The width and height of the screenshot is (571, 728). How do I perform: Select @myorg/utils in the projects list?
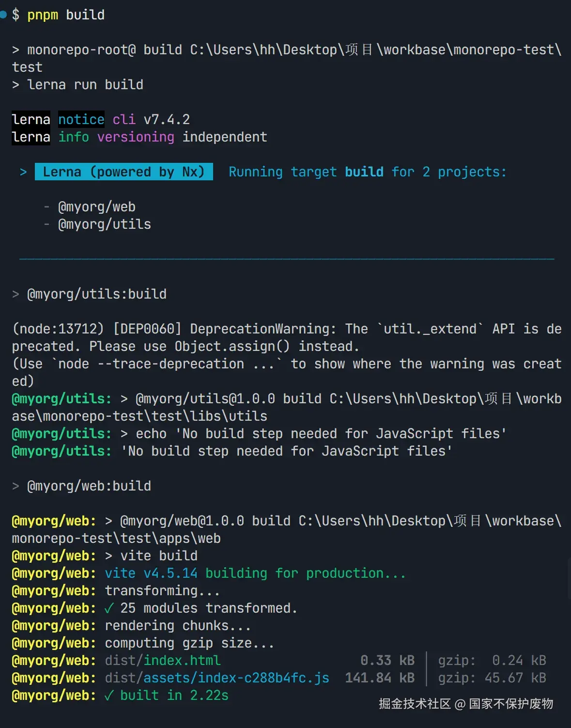pos(105,224)
